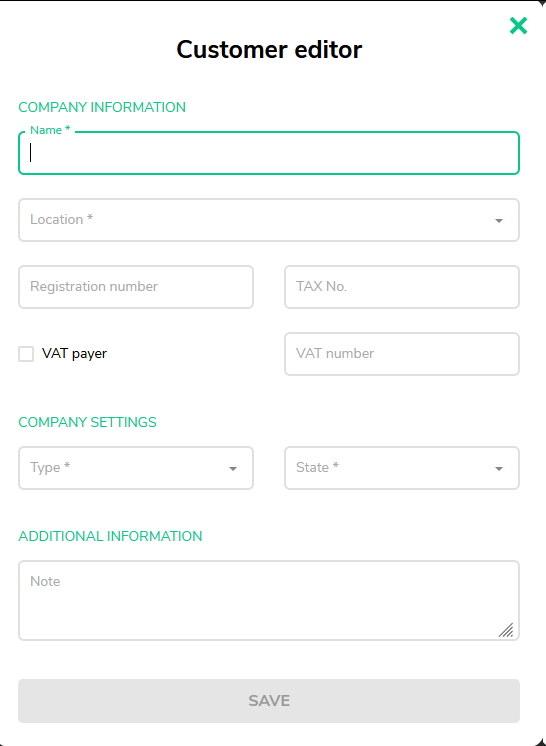Tick the VAT payer checkbox
Screen dimensions: 546x746
click(26, 354)
